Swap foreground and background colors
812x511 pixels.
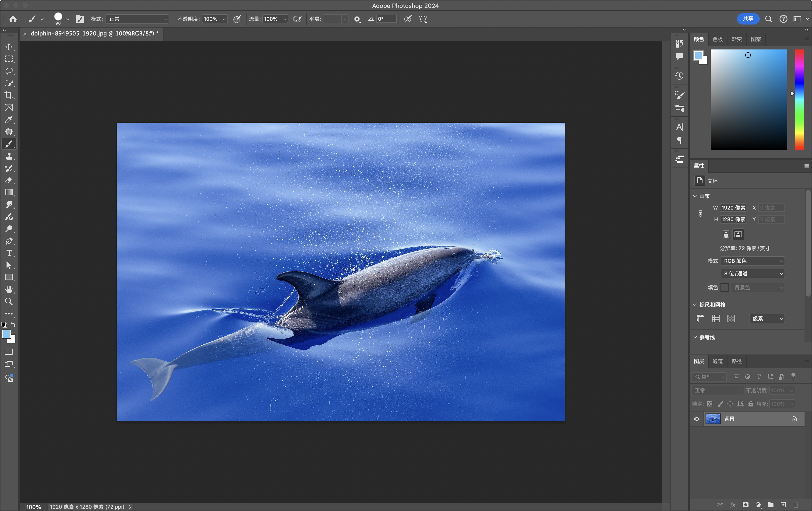13,325
